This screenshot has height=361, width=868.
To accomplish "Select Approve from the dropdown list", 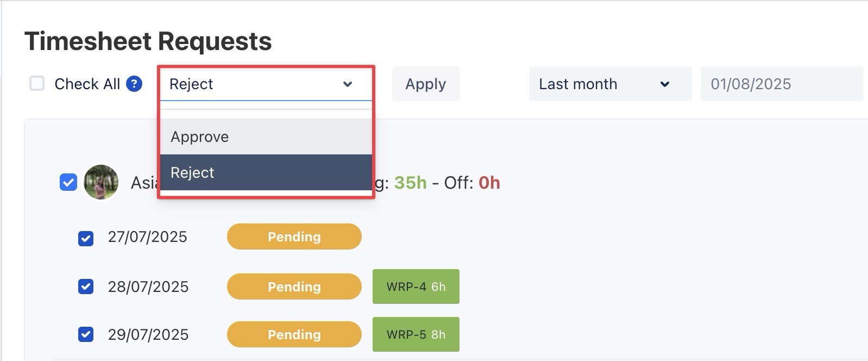I will point(266,136).
